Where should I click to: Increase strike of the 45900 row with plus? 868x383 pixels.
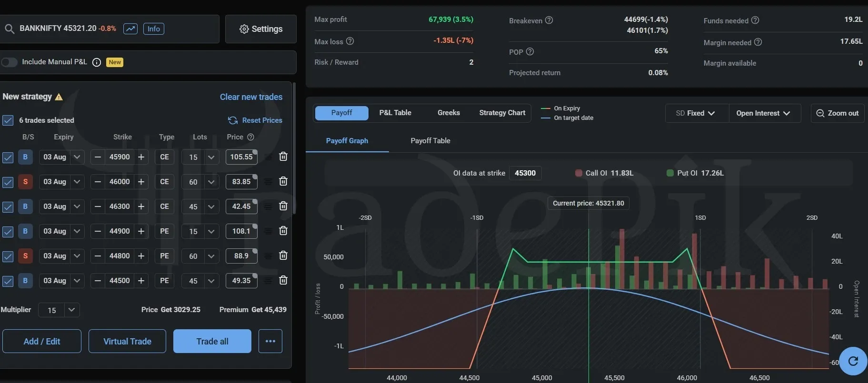point(141,157)
